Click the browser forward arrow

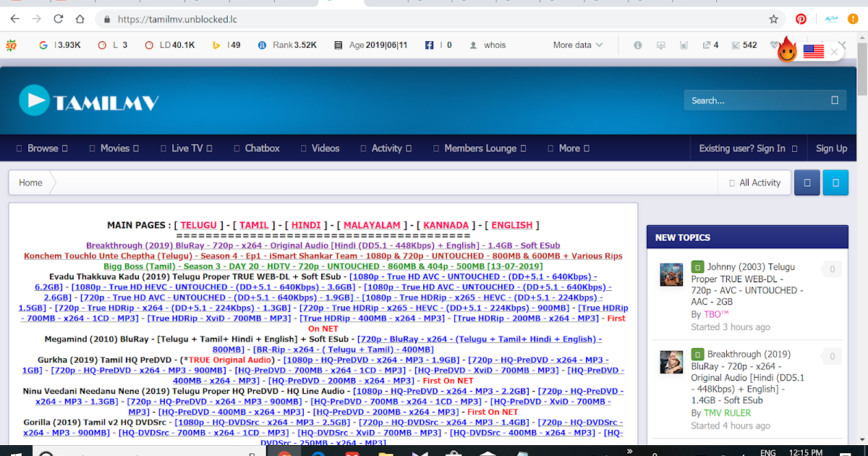click(37, 19)
